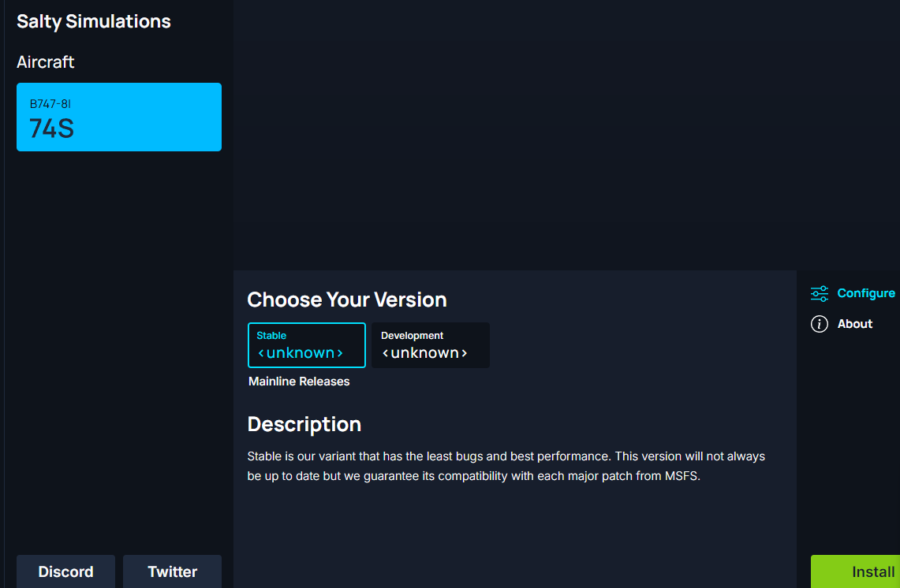Open the Configure tab label
The width and height of the screenshot is (900, 588).
pyautogui.click(x=865, y=293)
